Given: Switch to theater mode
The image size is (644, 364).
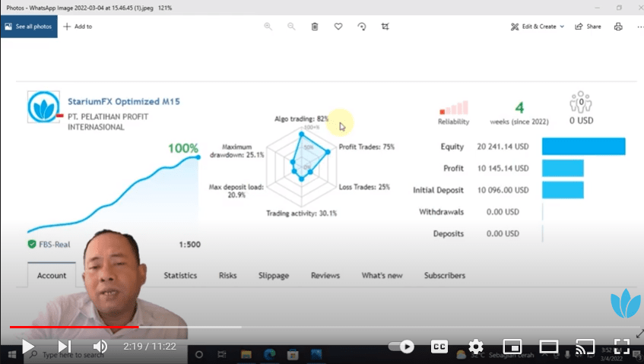Looking at the screenshot, I should pos(549,347).
